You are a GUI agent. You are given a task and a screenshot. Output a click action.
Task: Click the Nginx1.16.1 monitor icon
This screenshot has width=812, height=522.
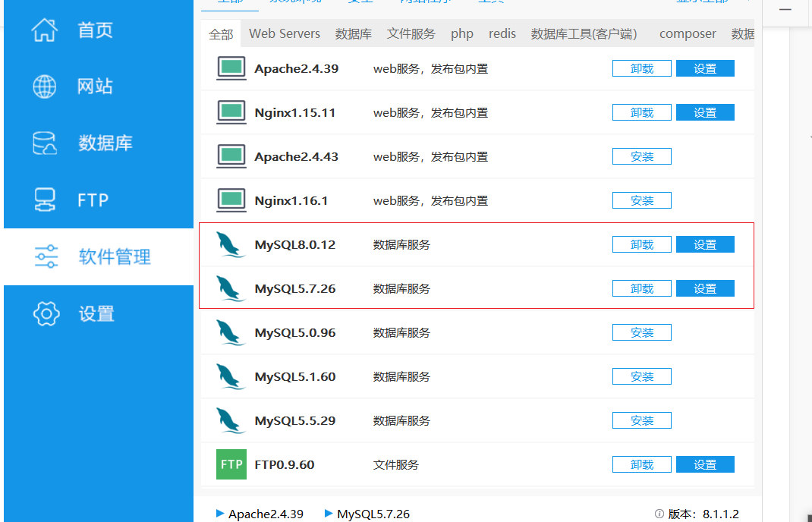click(x=231, y=200)
